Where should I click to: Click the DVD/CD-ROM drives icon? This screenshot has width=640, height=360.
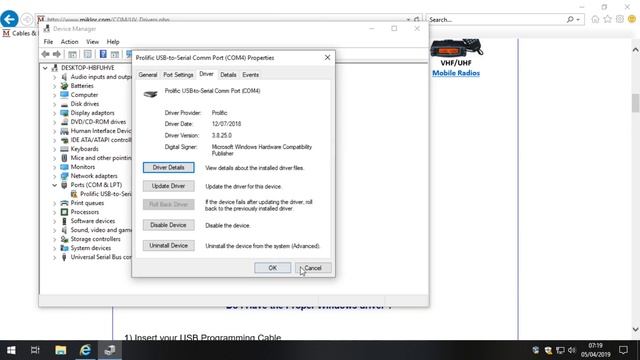point(64,122)
